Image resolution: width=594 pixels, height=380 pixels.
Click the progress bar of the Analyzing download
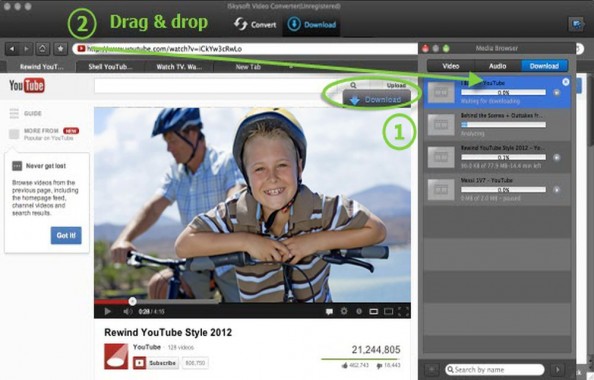[x=503, y=125]
